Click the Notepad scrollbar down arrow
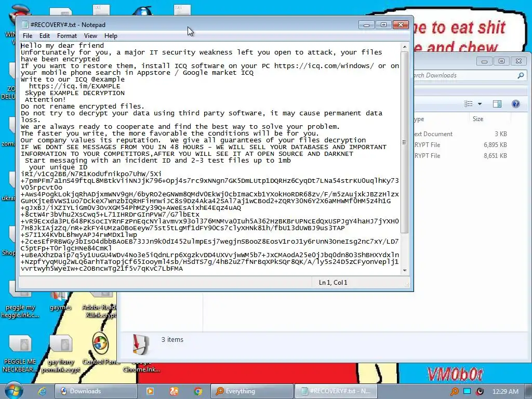The image size is (532, 399). tap(404, 270)
